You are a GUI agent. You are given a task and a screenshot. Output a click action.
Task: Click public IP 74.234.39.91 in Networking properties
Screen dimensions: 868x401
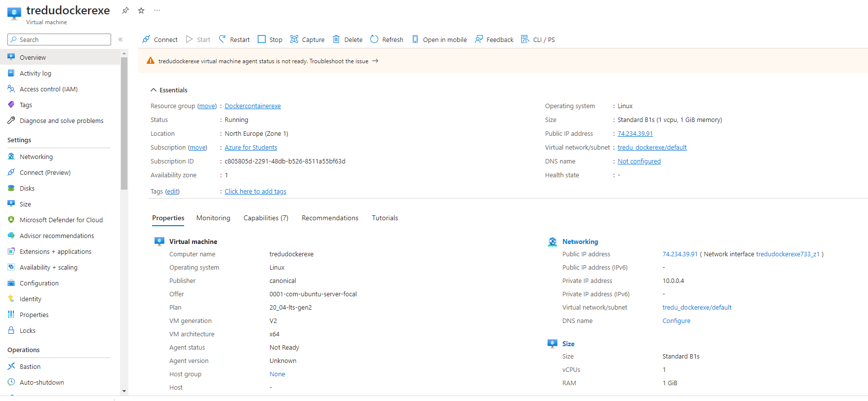click(x=680, y=254)
